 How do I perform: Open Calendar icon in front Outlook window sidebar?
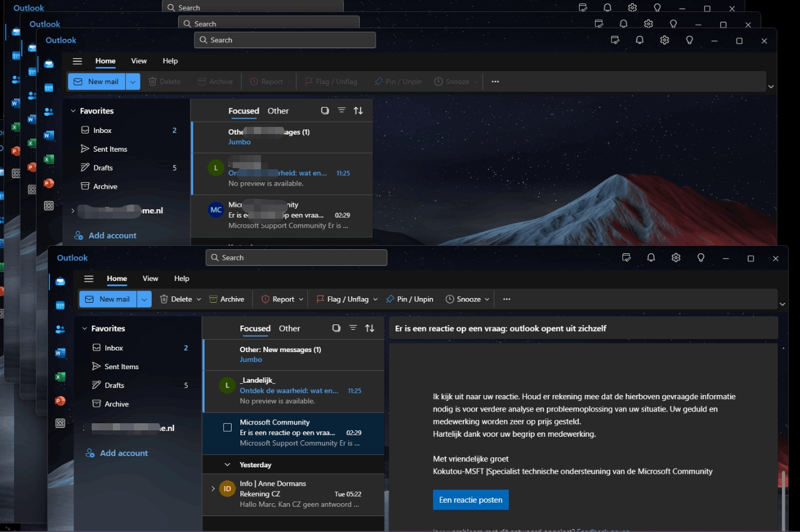point(60,305)
